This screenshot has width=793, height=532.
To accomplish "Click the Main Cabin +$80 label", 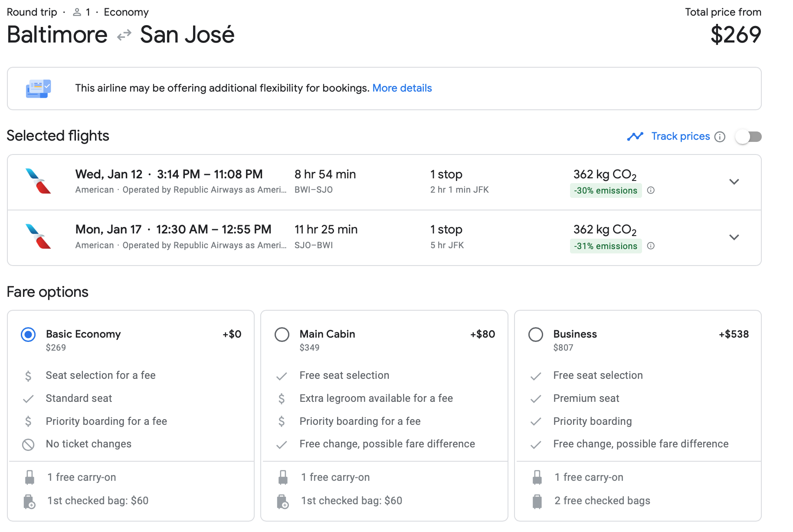I will [x=482, y=334].
